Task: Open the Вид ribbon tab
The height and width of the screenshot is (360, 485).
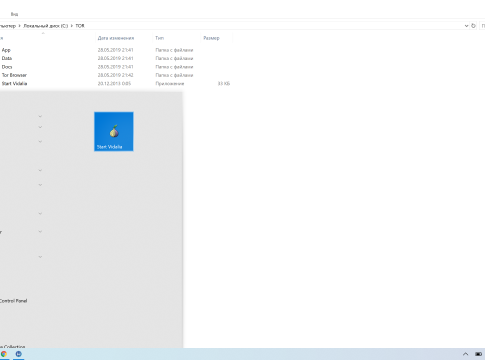Action: [x=14, y=14]
